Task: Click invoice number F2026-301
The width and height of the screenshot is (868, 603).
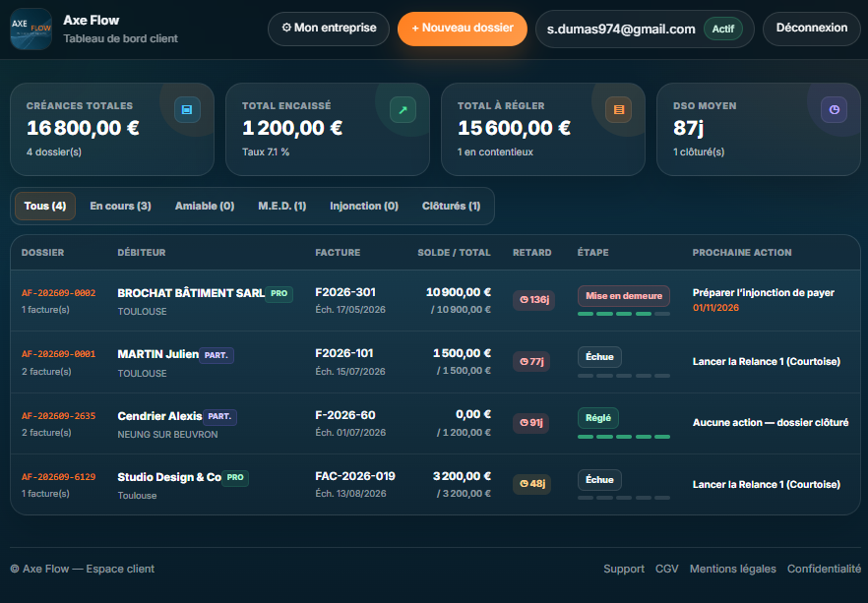Action: coord(345,292)
